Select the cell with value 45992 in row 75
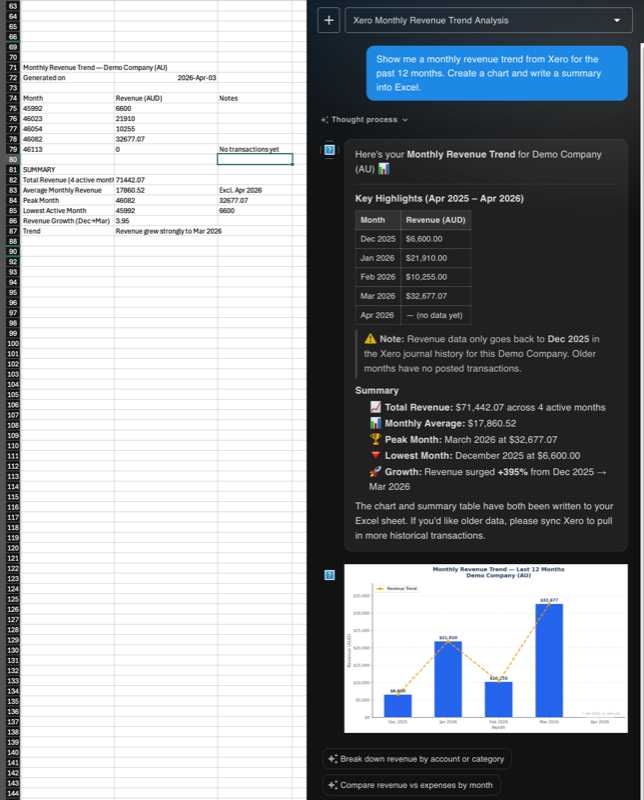Image resolution: width=644 pixels, height=800 pixels. click(x=67, y=108)
